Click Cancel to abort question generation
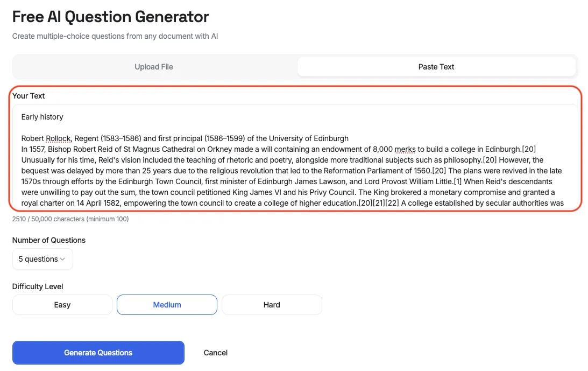Image resolution: width=588 pixels, height=371 pixels. [x=215, y=353]
